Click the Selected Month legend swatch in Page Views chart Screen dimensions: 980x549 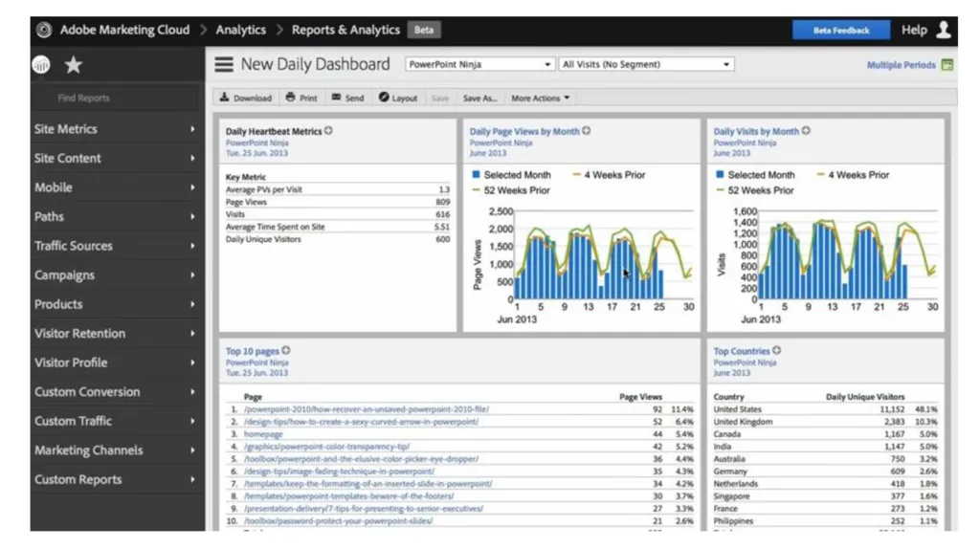(x=477, y=175)
